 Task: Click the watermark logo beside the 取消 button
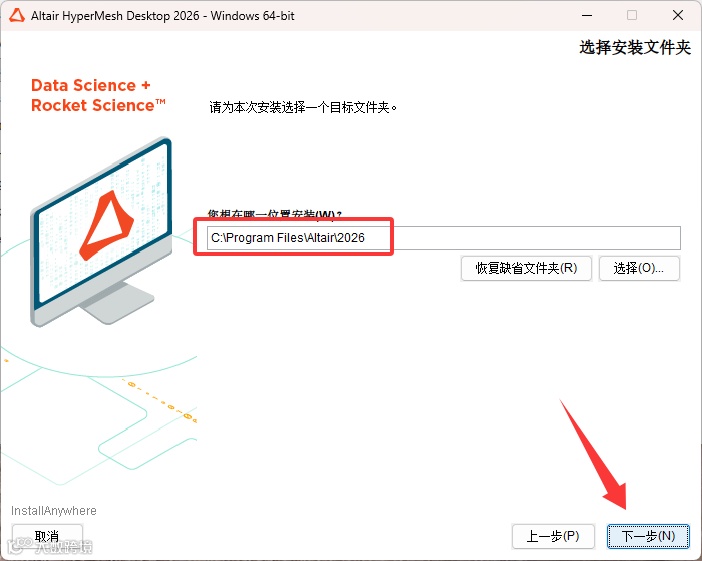point(20,545)
